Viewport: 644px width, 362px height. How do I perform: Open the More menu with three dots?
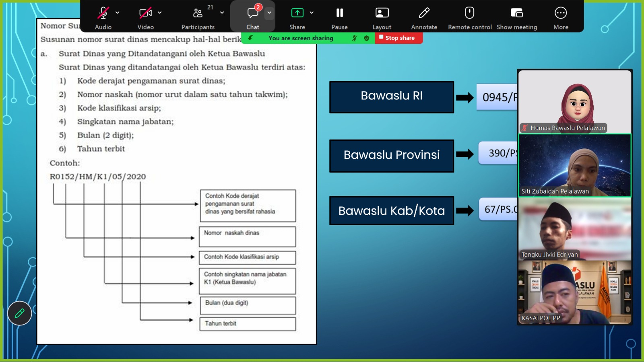coord(561,16)
